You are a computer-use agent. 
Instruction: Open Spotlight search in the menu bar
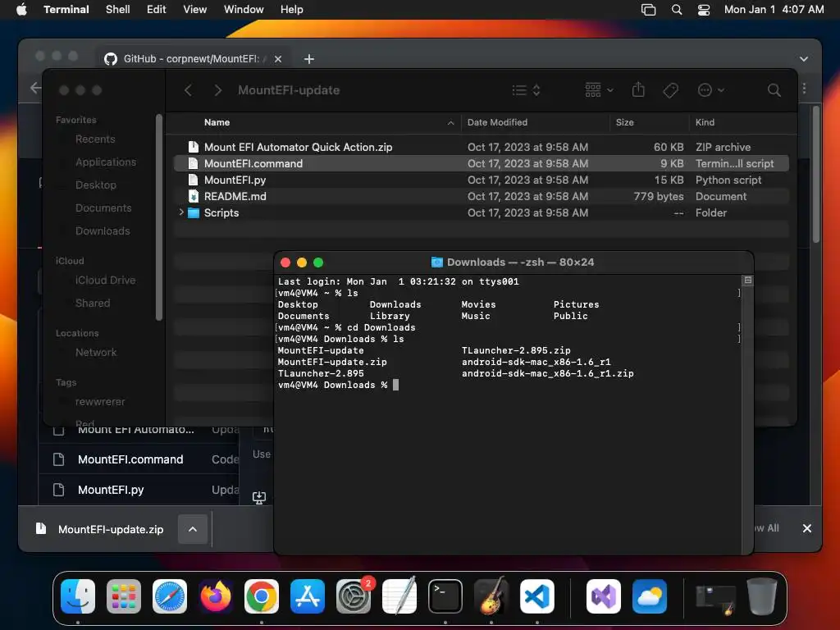click(677, 10)
